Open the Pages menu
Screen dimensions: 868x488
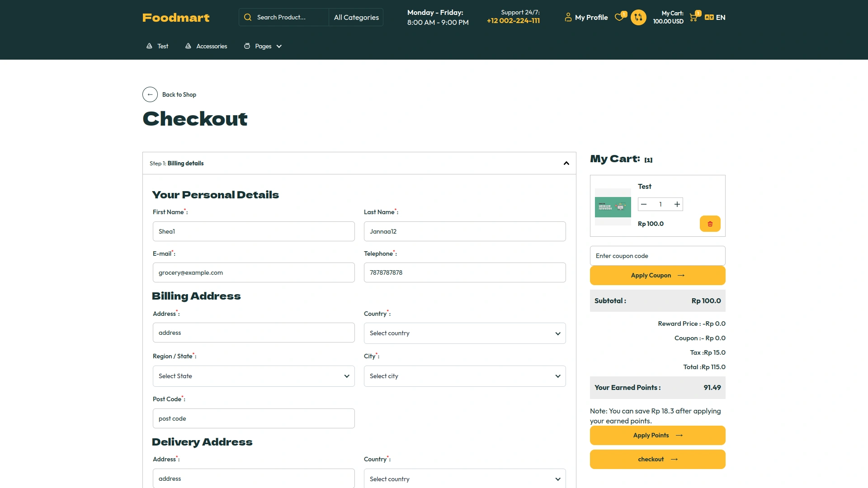tap(263, 47)
